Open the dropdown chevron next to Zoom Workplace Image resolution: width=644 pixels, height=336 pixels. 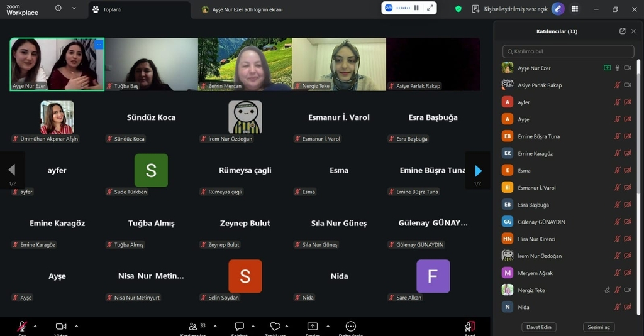pyautogui.click(x=74, y=9)
